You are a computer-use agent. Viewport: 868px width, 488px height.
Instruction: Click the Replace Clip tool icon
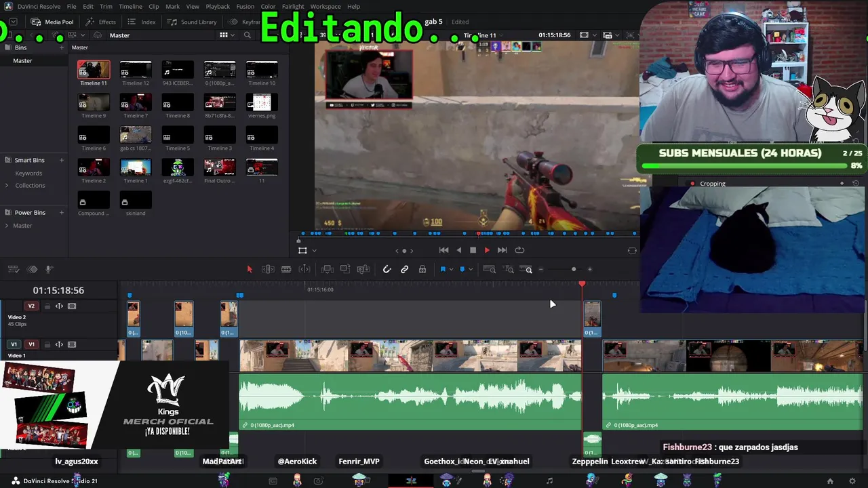(x=363, y=269)
